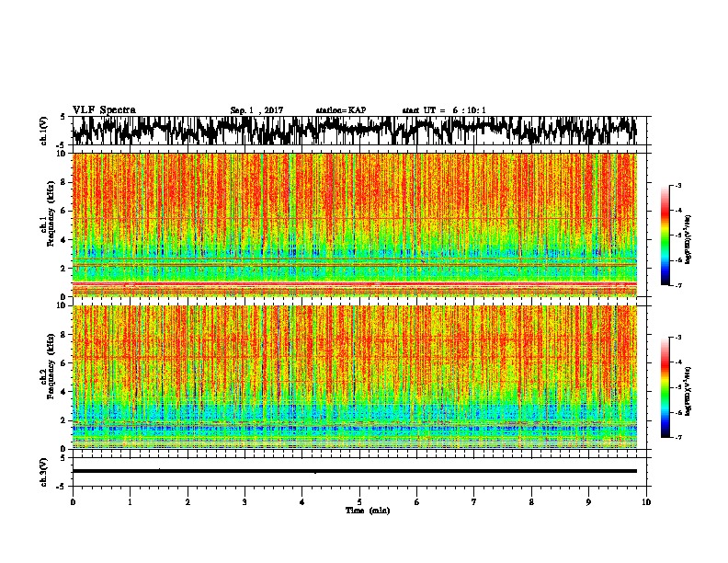Click the ch.3(V) flat trace line
Screen dimensions: 728x563
coord(354,471)
